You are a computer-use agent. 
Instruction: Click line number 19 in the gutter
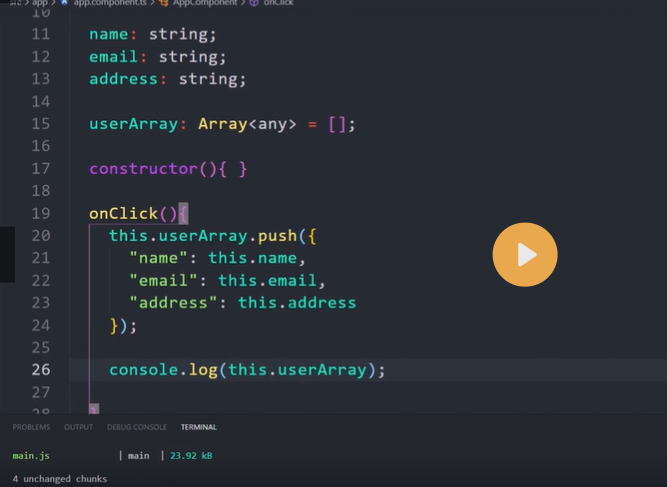(40, 213)
